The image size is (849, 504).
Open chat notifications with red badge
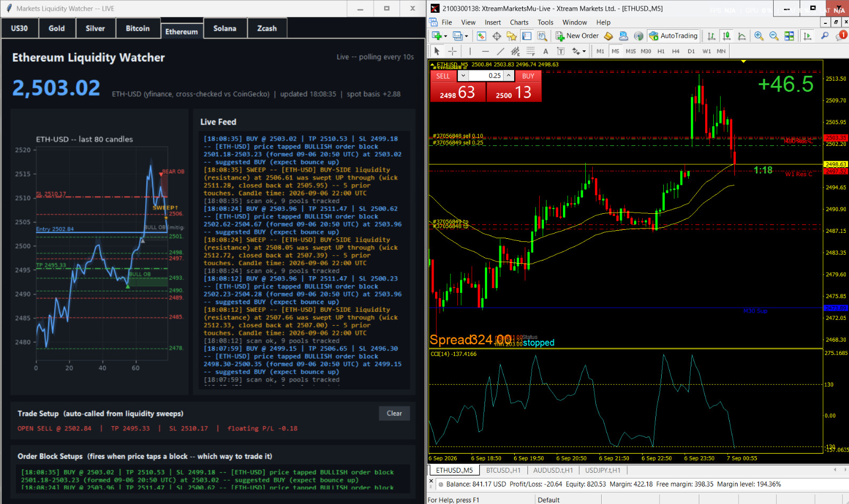pos(841,36)
